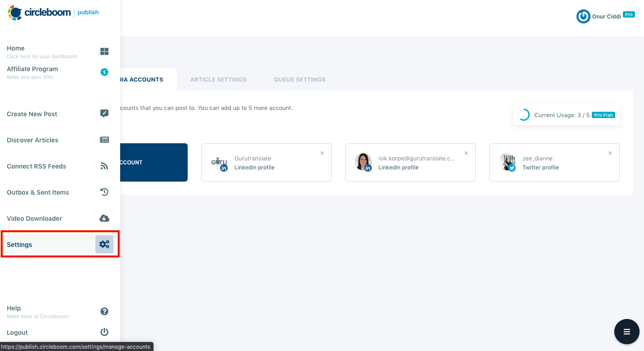Click the Gurutranslate account name

(253, 158)
